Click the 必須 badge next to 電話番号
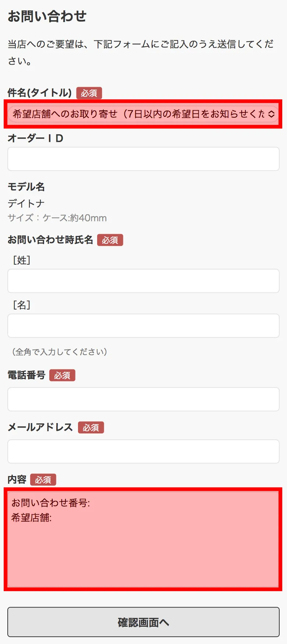Screen dimensions: 287x644 62,376
